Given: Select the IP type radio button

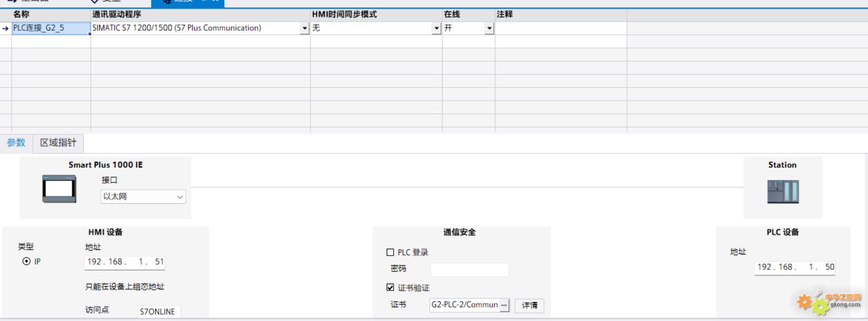Looking at the screenshot, I should (x=26, y=261).
